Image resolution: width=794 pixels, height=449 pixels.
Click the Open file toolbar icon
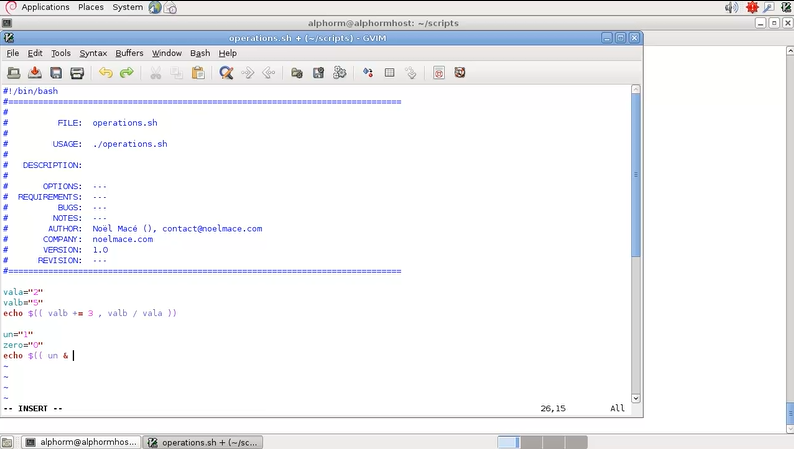[14, 73]
